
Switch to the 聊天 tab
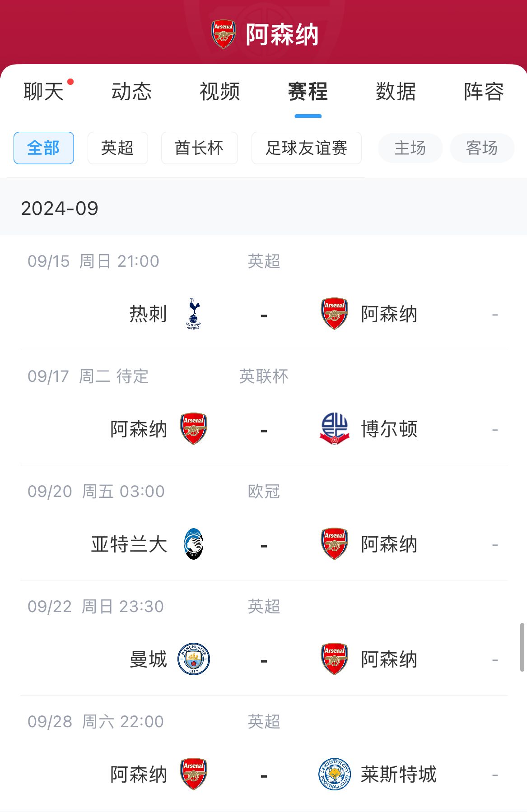44,92
